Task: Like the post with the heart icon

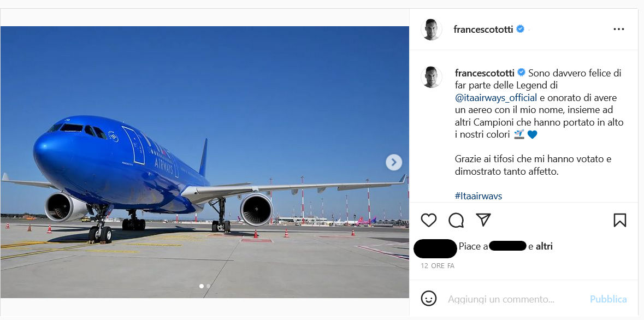Action: pos(429,220)
